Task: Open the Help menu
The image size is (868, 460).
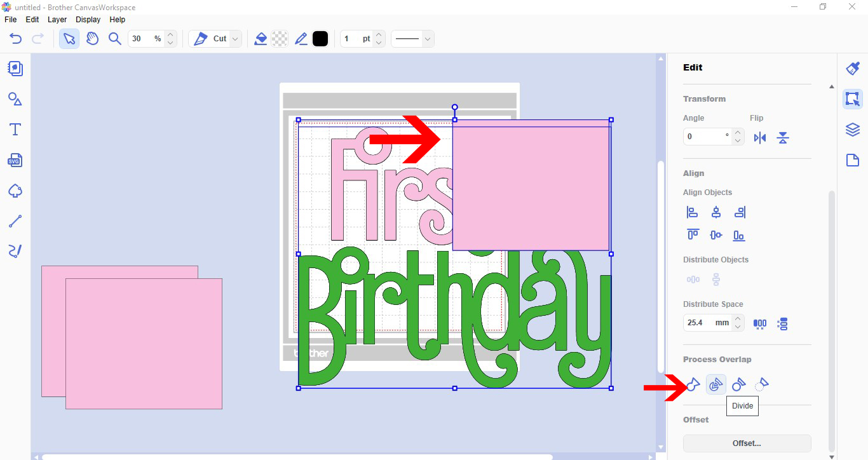Action: [x=118, y=20]
